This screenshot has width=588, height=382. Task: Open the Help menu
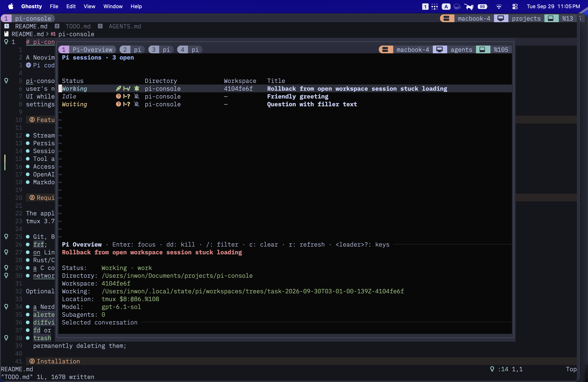pos(136,6)
